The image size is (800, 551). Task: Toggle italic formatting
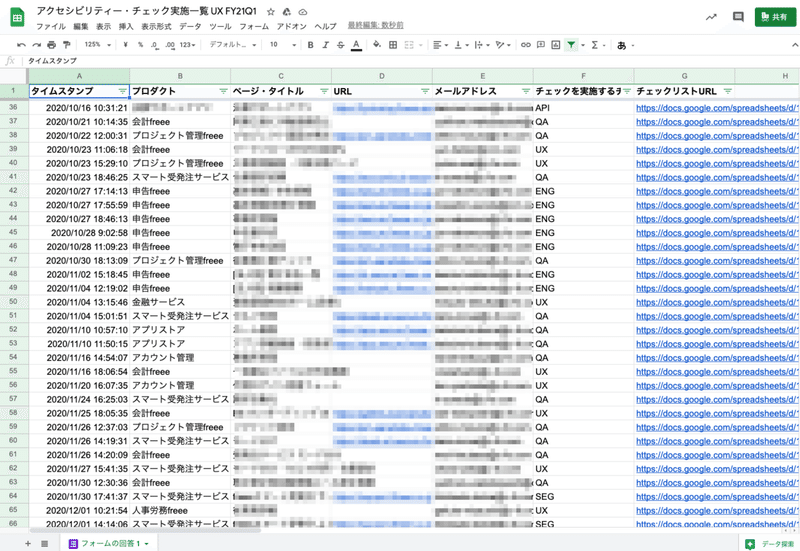click(326, 45)
